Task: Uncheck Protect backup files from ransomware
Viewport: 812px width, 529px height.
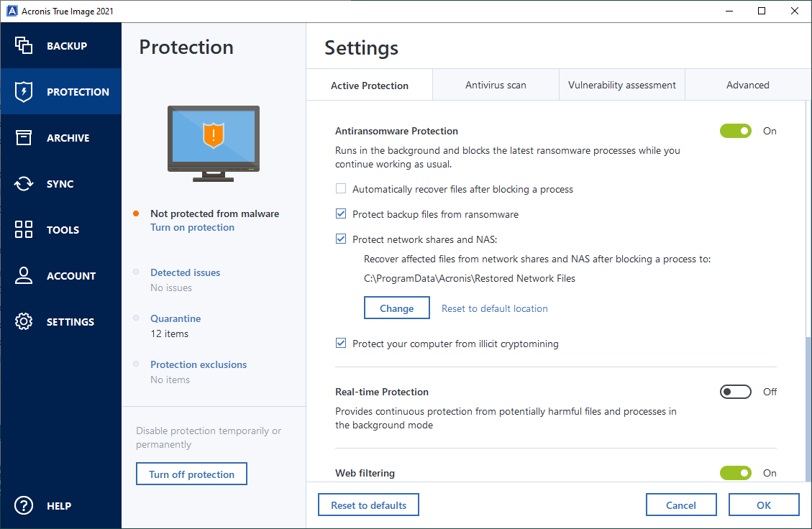Action: click(341, 214)
